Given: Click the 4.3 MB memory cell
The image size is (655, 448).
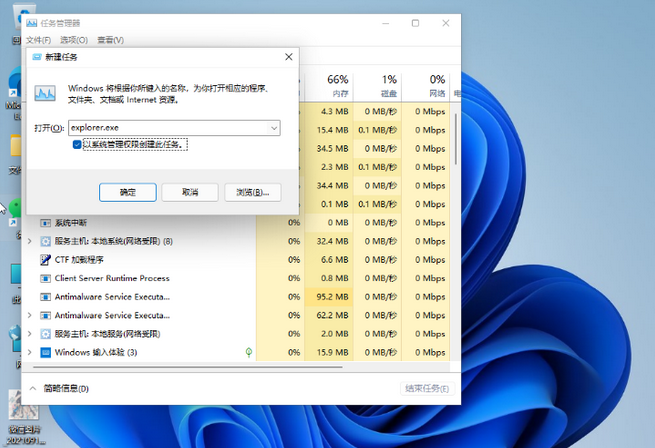Looking at the screenshot, I should (329, 112).
